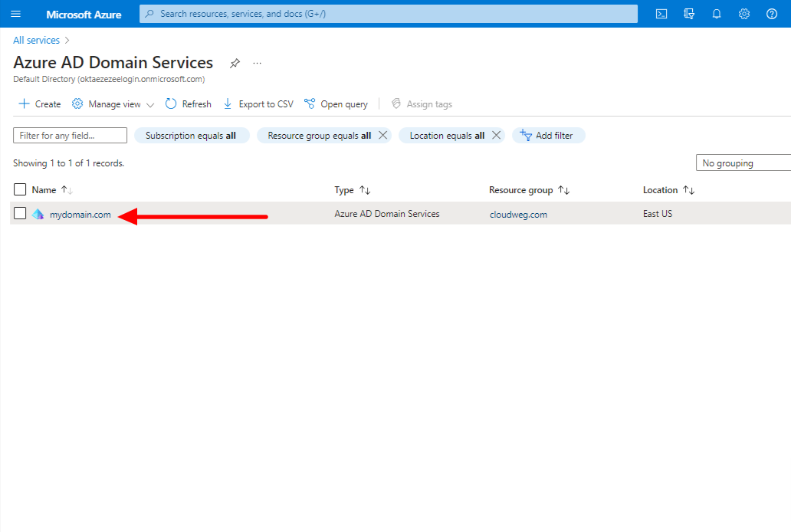Click the East US location cell
Screen dimensions: 791x532
pyautogui.click(x=658, y=214)
